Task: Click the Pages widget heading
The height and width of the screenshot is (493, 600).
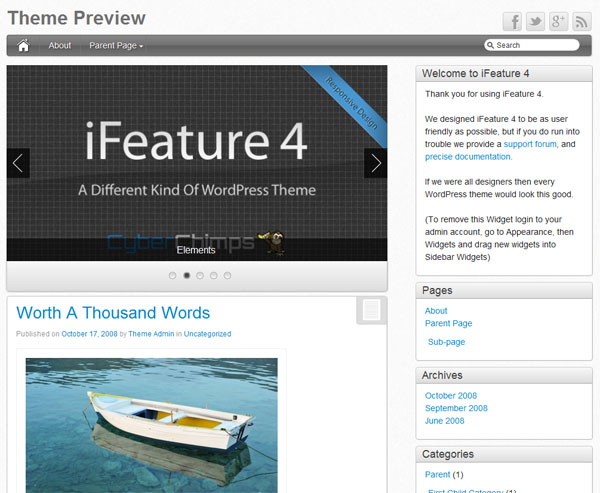Action: click(437, 291)
